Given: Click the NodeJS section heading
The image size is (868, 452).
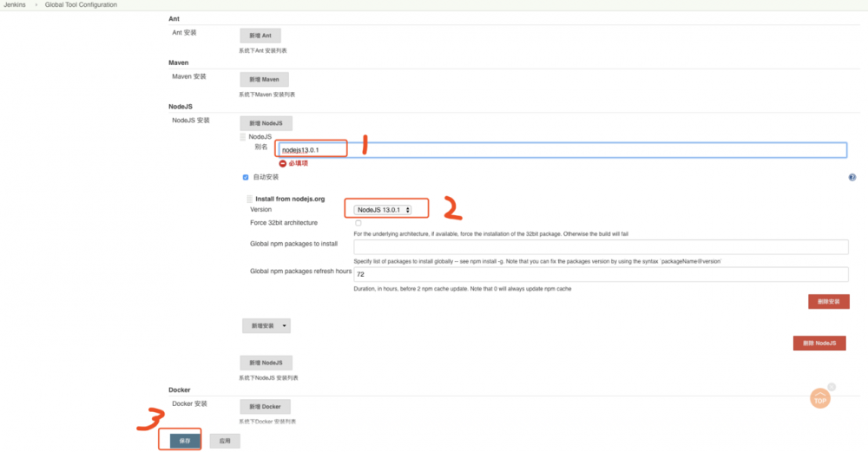Looking at the screenshot, I should (x=181, y=106).
